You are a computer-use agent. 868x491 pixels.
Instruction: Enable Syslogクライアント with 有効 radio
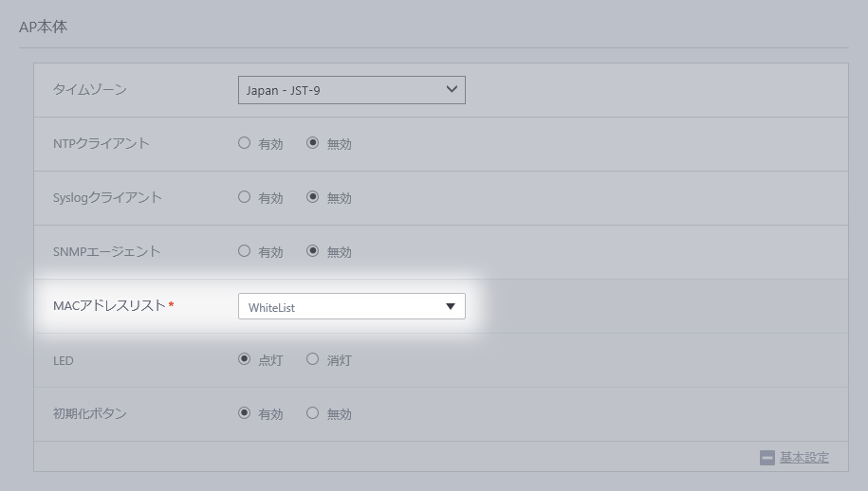click(x=245, y=198)
